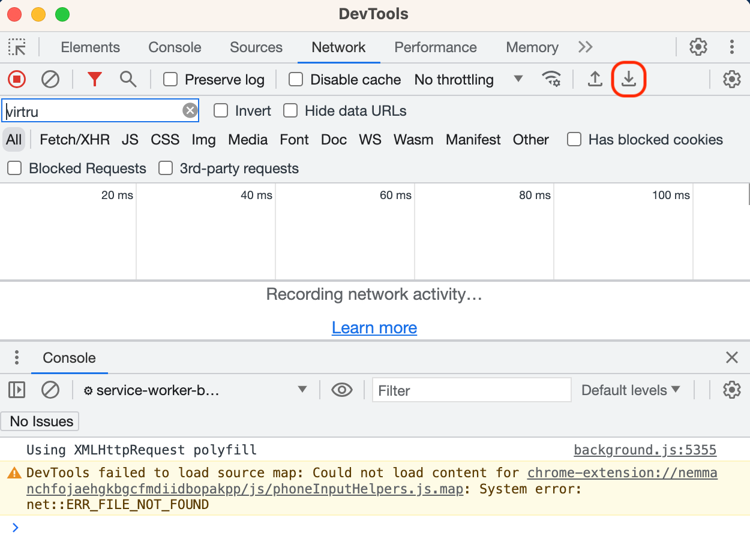Clear the virtru filter text
Image resolution: width=750 pixels, height=560 pixels.
point(190,111)
